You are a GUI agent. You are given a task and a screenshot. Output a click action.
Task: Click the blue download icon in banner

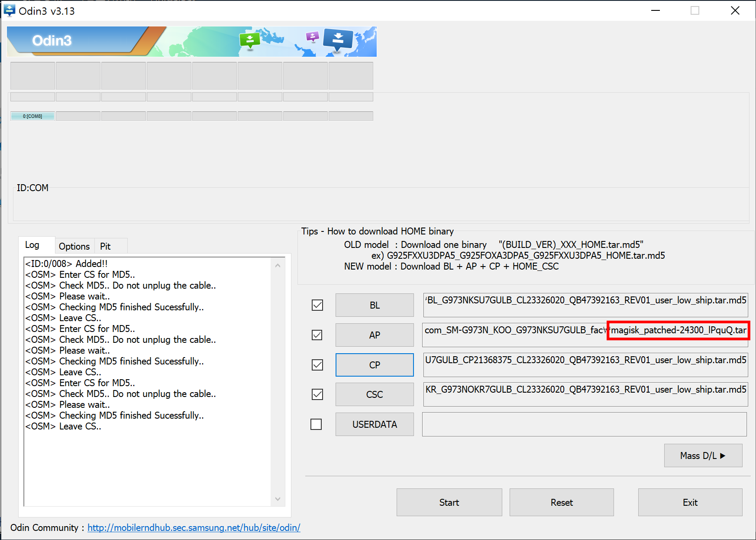338,40
